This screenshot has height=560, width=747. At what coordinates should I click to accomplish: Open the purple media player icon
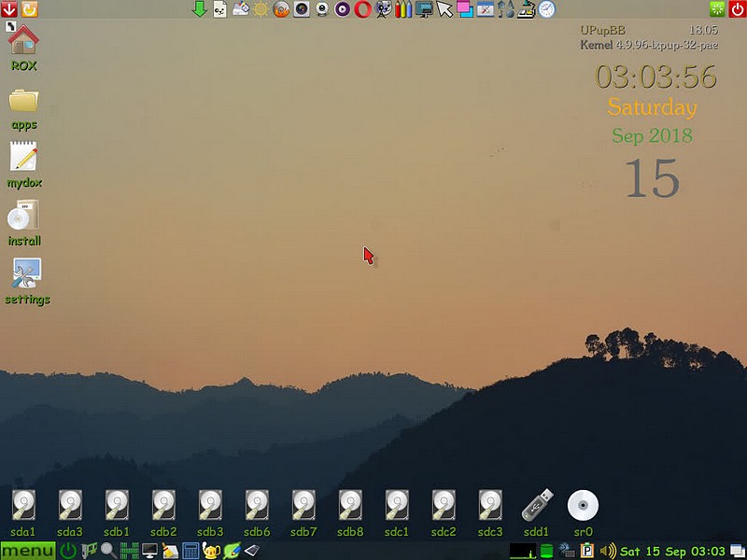[x=342, y=9]
